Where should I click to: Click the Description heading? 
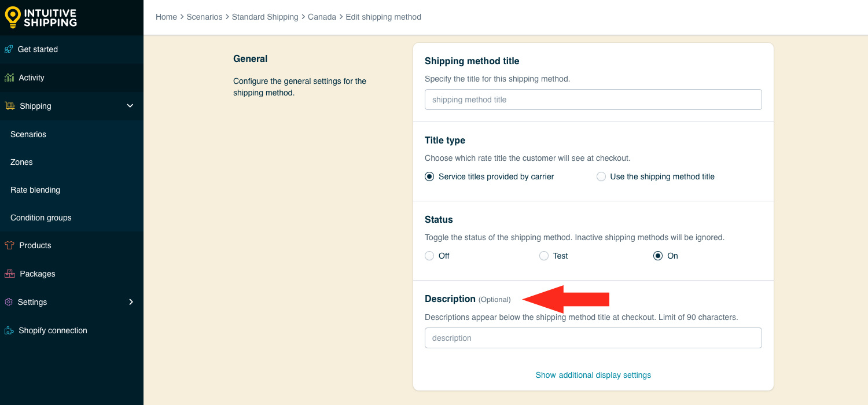click(x=450, y=299)
